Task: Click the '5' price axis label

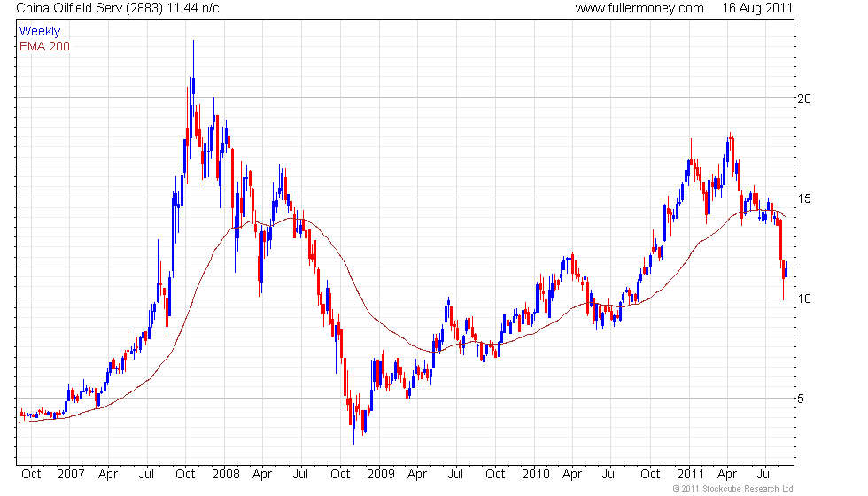Action: coord(800,399)
